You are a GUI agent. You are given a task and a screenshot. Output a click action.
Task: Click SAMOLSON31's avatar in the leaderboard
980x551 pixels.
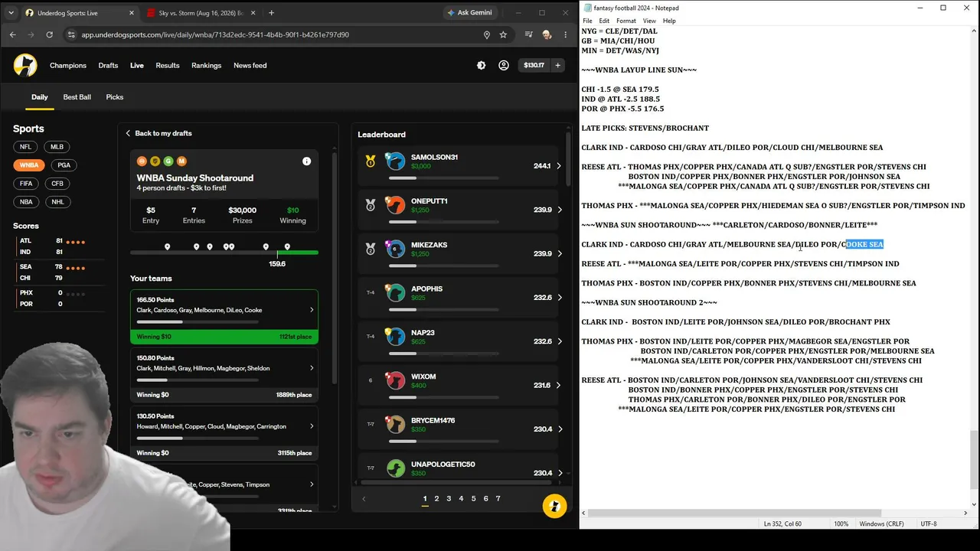(x=395, y=161)
